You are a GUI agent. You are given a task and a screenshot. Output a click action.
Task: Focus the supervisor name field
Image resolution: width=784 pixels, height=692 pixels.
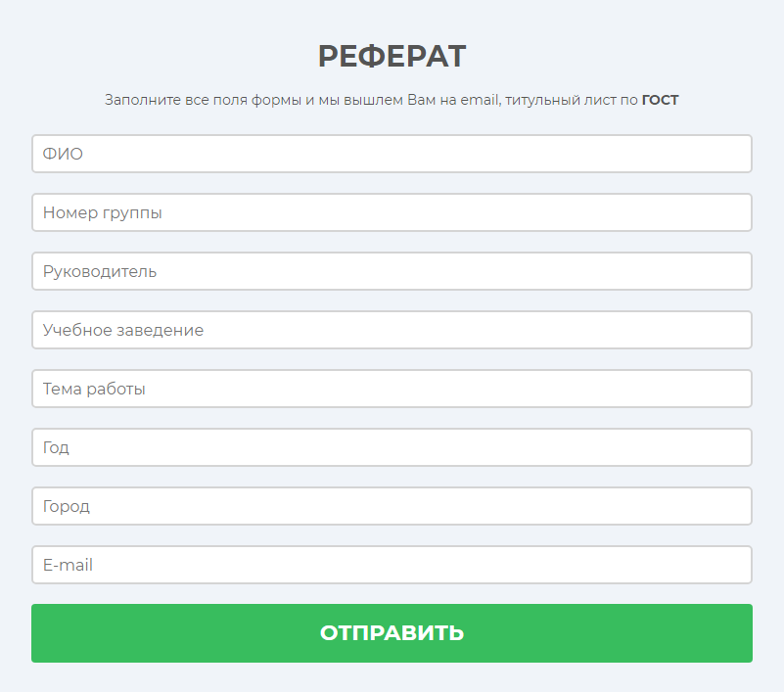tap(392, 271)
